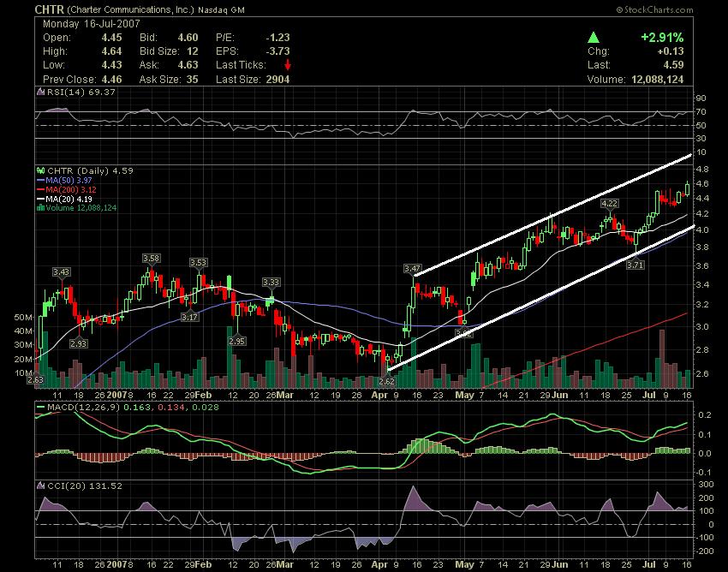Image resolution: width=728 pixels, height=572 pixels.
Task: Click the MA(20) 4.19 legend text
Action: coord(69,199)
